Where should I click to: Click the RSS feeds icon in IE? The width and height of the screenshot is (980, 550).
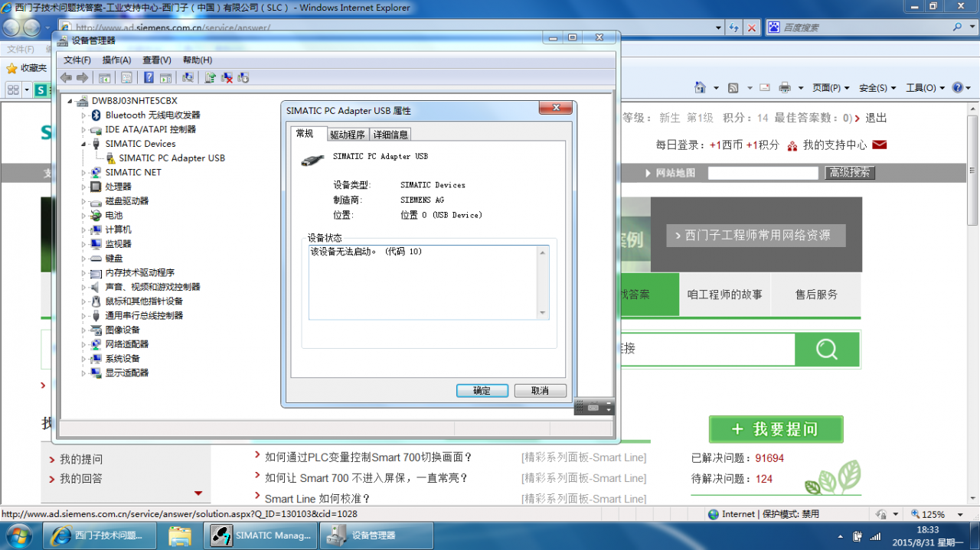coord(733,88)
